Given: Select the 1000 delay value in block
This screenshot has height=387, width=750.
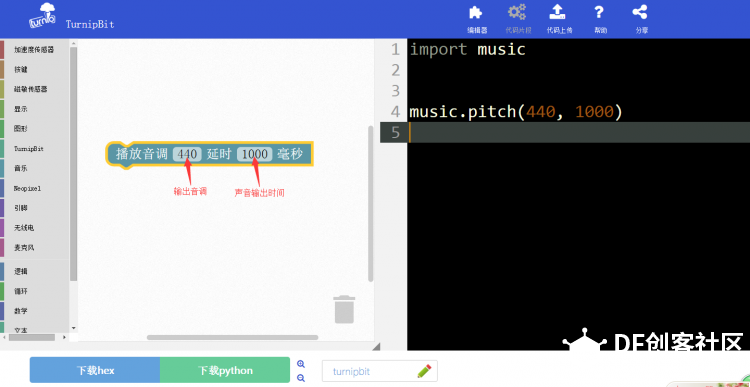Looking at the screenshot, I should coord(254,154).
